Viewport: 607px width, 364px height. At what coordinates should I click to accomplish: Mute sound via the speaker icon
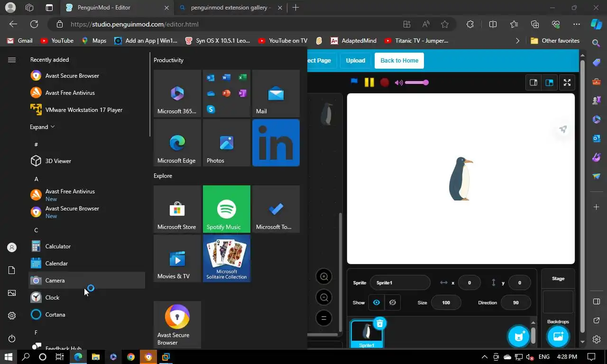399,82
